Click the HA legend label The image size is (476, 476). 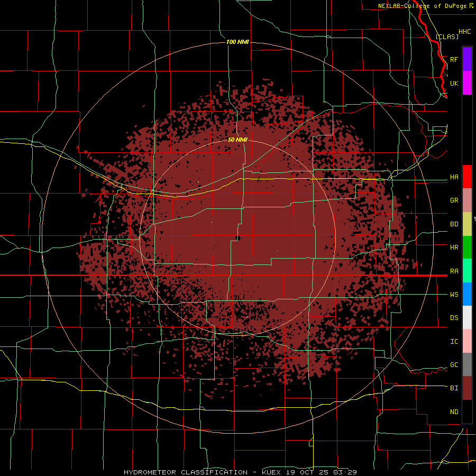pos(454,177)
